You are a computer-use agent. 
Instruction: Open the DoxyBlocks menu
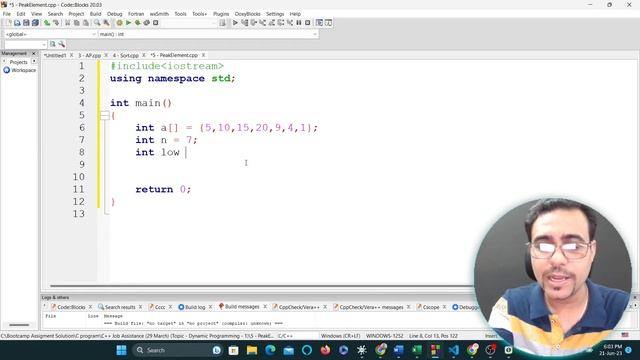point(247,14)
